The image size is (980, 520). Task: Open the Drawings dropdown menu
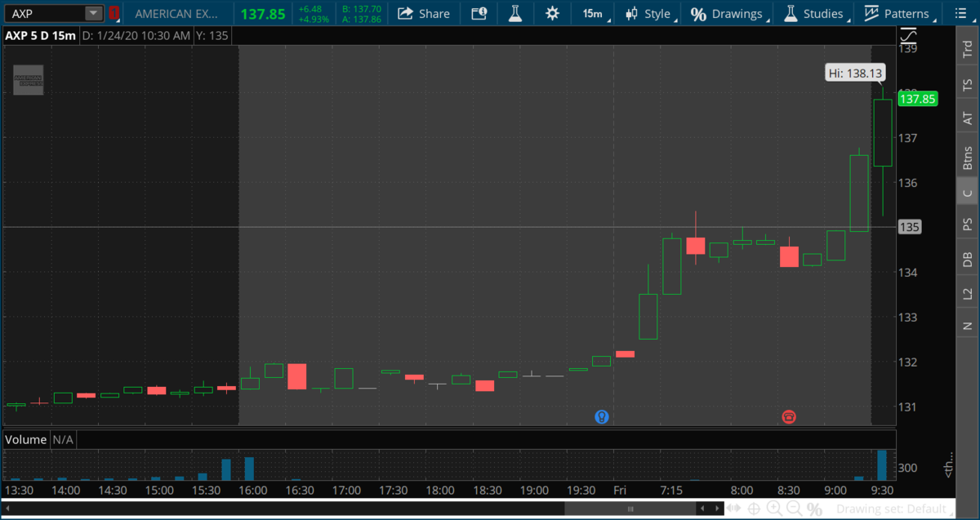point(729,13)
